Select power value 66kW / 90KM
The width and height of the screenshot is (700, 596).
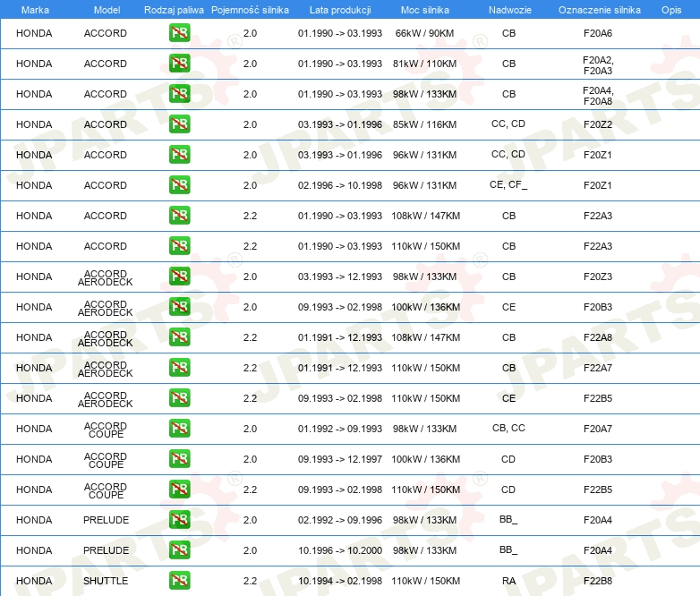424,33
